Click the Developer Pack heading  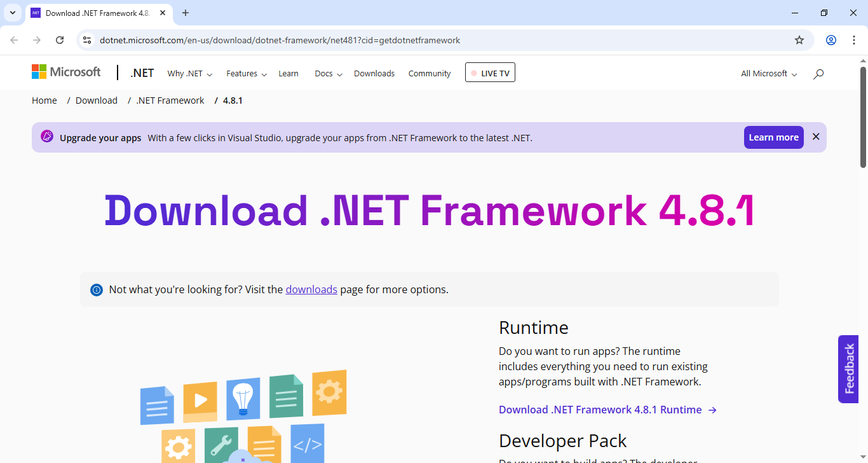[x=563, y=441]
